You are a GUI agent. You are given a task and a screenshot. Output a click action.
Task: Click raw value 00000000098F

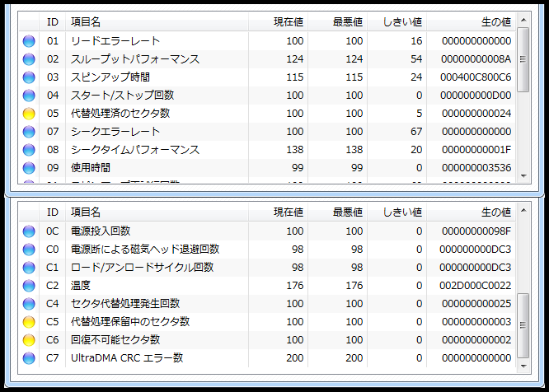click(476, 231)
